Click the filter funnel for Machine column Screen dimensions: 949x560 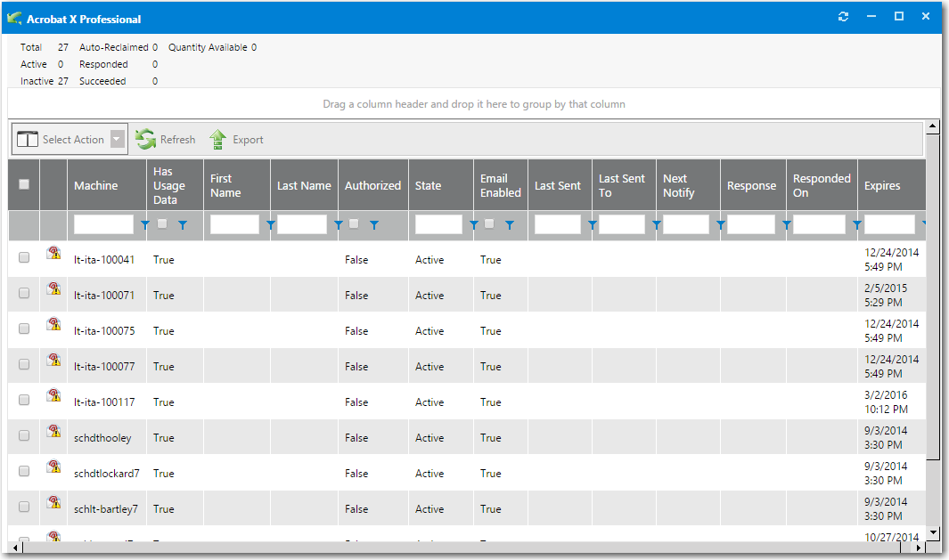(x=144, y=226)
